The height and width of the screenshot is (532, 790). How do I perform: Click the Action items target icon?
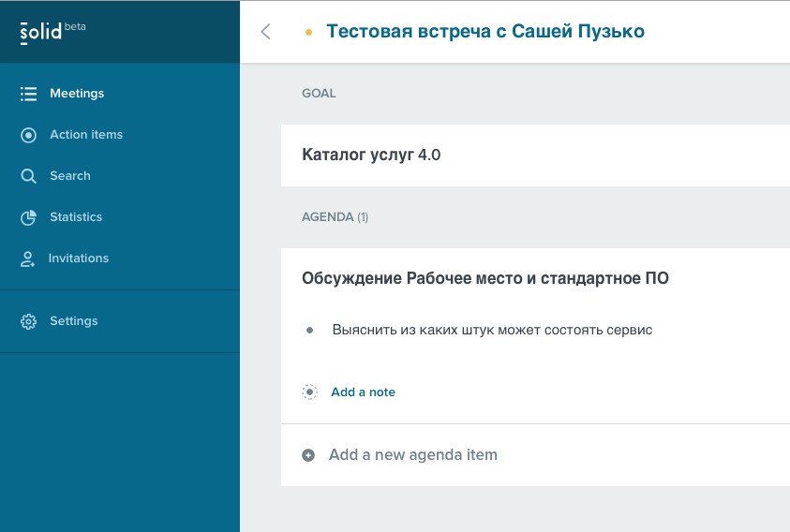tap(28, 135)
